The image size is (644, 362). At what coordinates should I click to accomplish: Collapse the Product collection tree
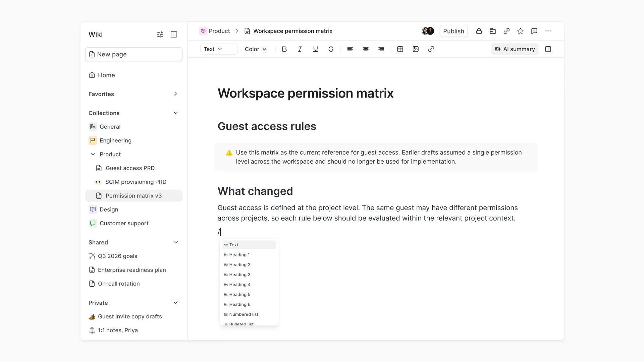93,154
